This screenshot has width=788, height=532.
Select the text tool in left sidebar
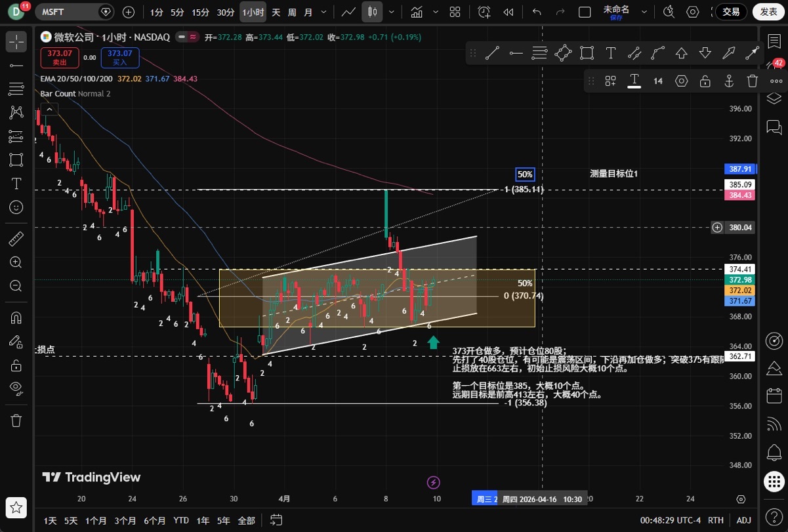tap(16, 183)
